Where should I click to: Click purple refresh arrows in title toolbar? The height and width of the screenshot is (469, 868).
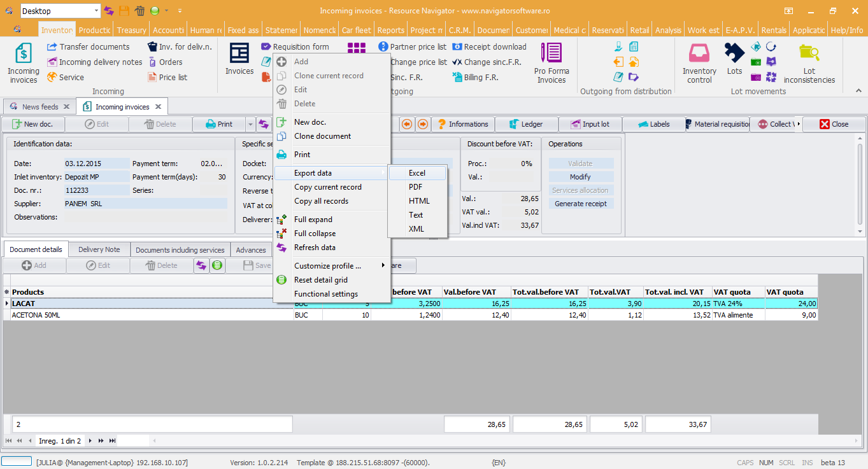[x=110, y=11]
